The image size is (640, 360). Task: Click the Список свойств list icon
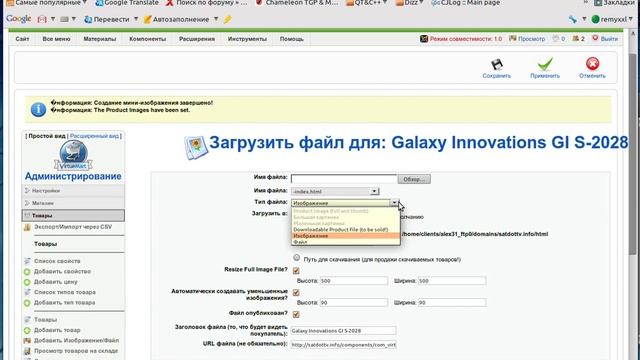point(27,261)
